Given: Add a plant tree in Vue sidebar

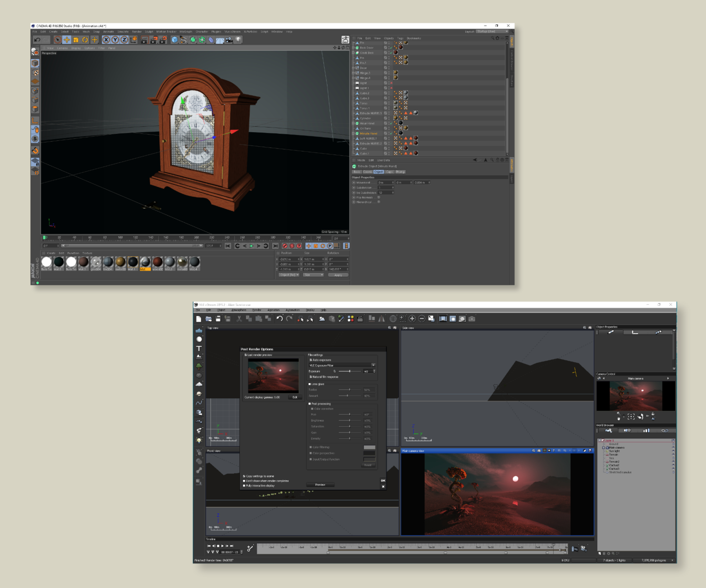Looking at the screenshot, I should click(x=199, y=366).
